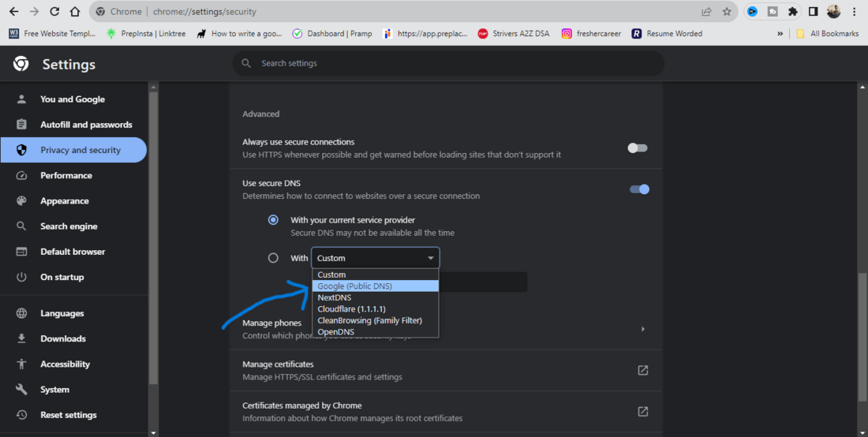Viewport: 868px width, 437px height.
Task: Click the magnifier icon in Search settings
Action: click(246, 64)
